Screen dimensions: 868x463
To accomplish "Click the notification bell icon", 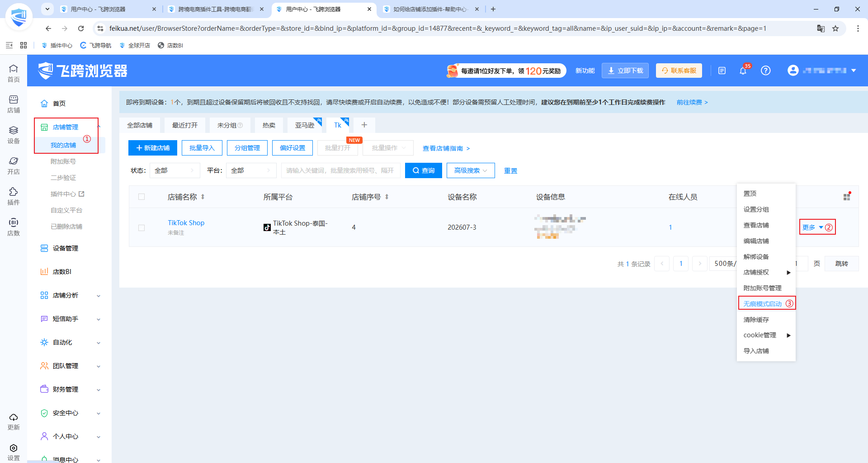I will point(743,71).
